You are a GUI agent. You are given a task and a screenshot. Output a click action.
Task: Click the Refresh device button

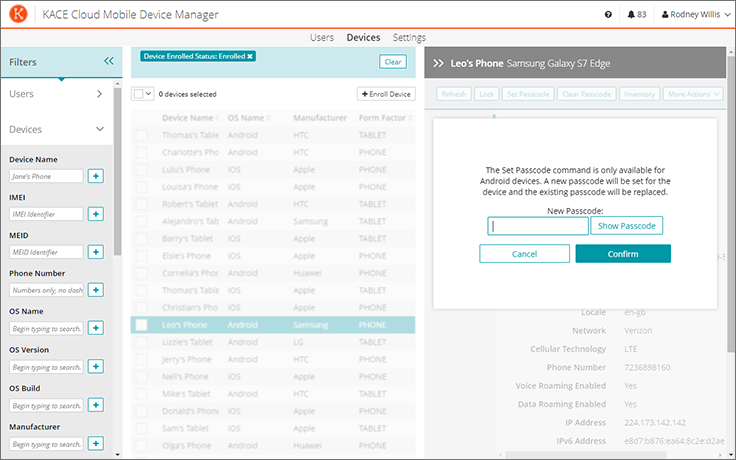[x=453, y=94]
